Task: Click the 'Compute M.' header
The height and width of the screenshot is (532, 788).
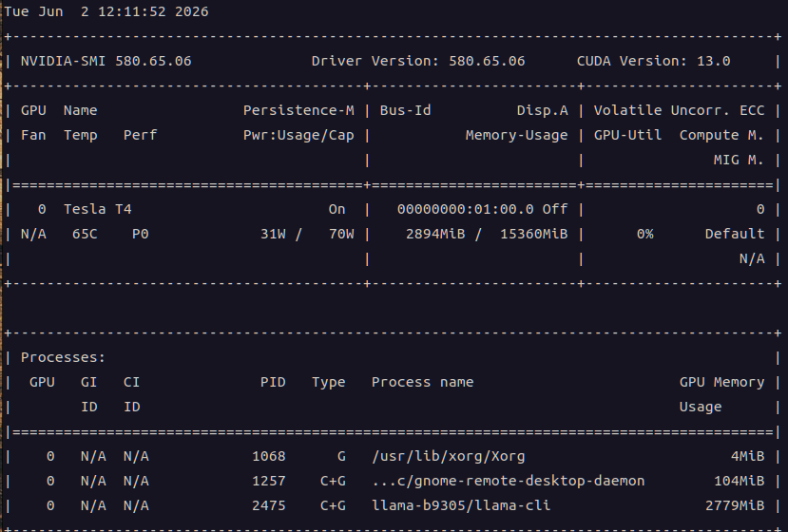Action: click(x=721, y=136)
